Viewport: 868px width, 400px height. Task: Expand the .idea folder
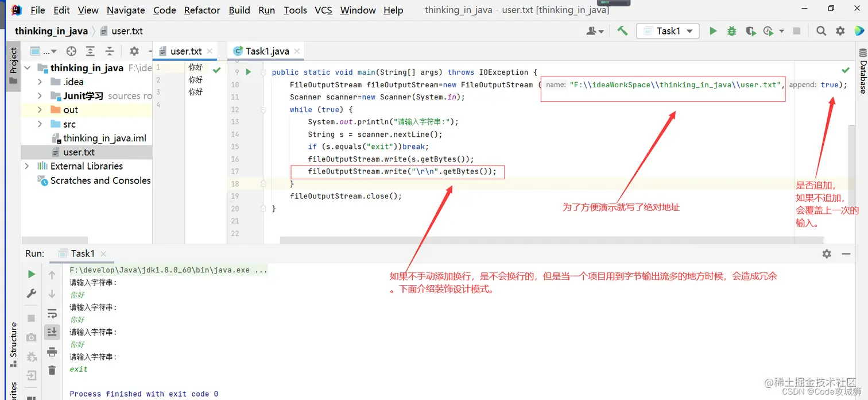pyautogui.click(x=40, y=82)
